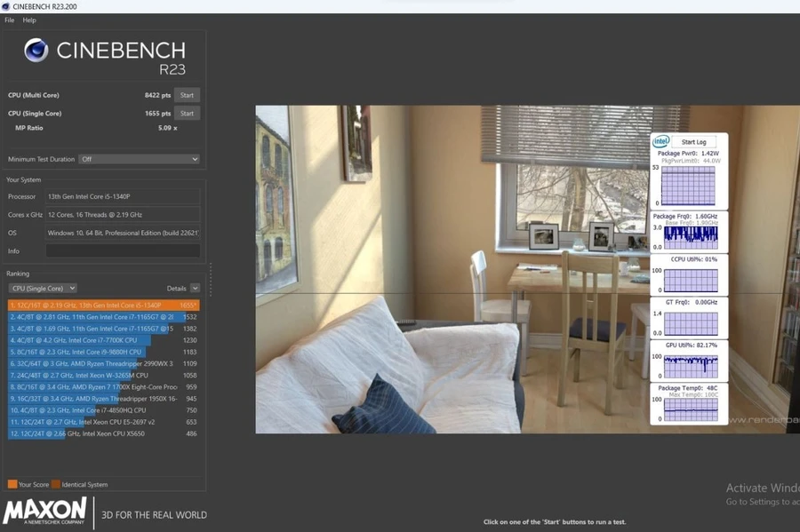Click the MP Ratio value 5.09 x
Screen dimensions: 800x532
pos(167,128)
